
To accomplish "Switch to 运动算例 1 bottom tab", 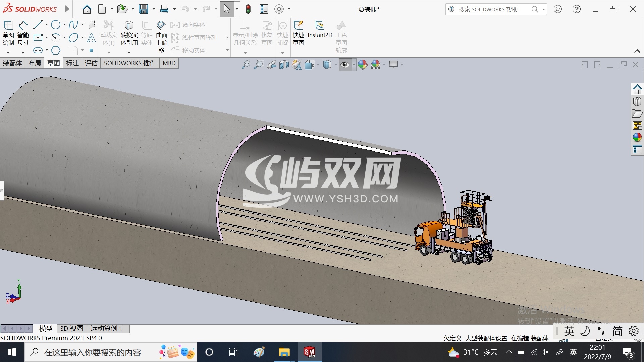I will (x=106, y=328).
